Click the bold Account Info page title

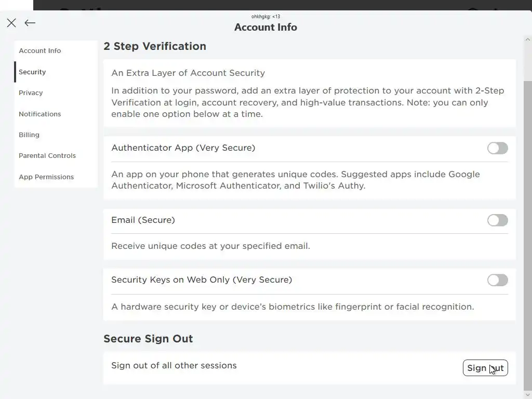pyautogui.click(x=265, y=28)
